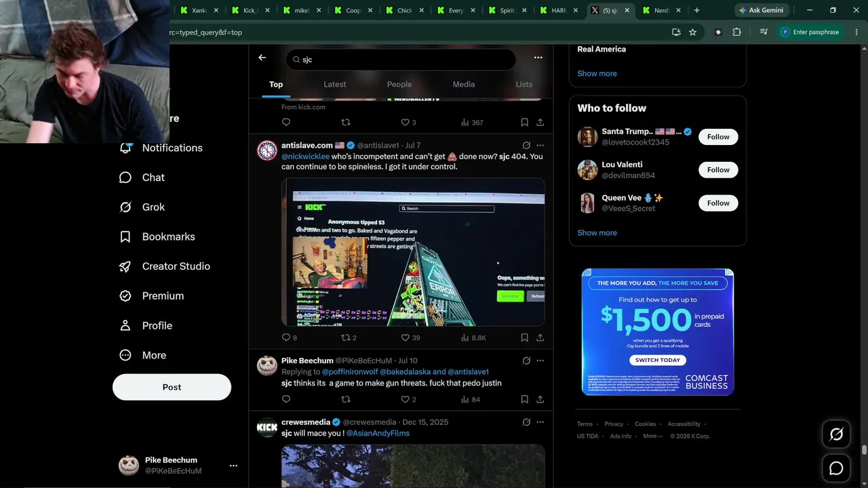868x488 pixels.
Task: View analytics showing 8.8K views
Action: coord(473,338)
